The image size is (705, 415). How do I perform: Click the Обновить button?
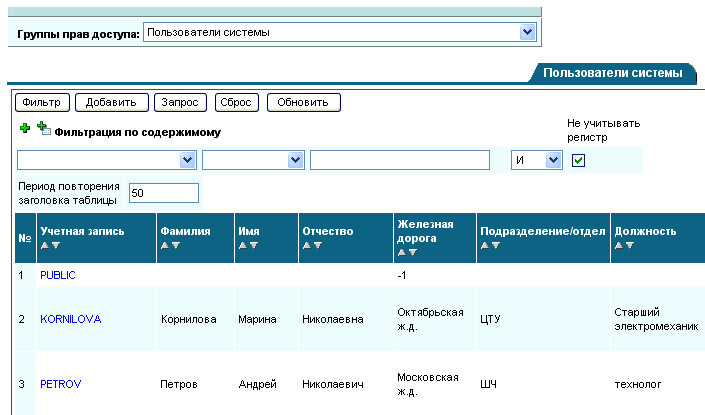(303, 103)
